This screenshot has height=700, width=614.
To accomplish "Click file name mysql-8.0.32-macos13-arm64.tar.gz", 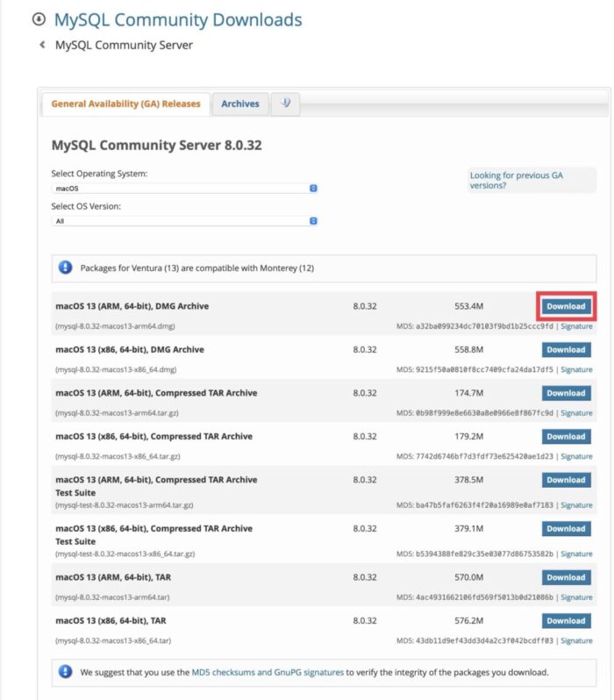I will (x=117, y=413).
